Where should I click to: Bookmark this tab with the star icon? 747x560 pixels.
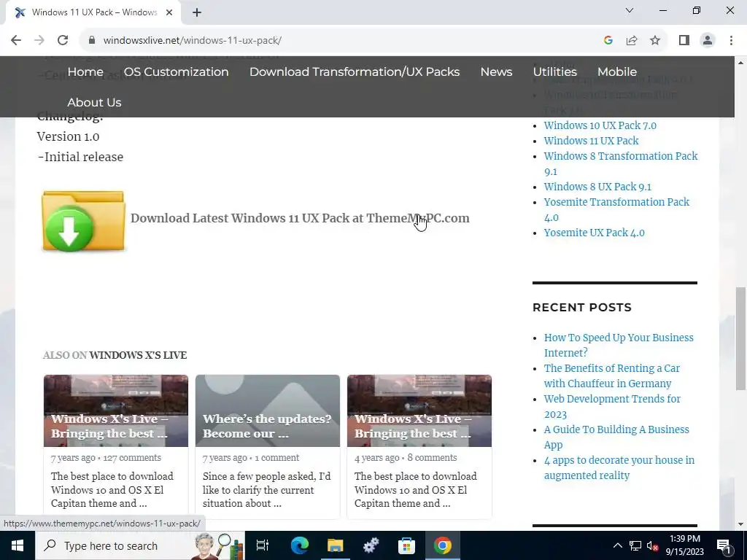tap(655, 41)
